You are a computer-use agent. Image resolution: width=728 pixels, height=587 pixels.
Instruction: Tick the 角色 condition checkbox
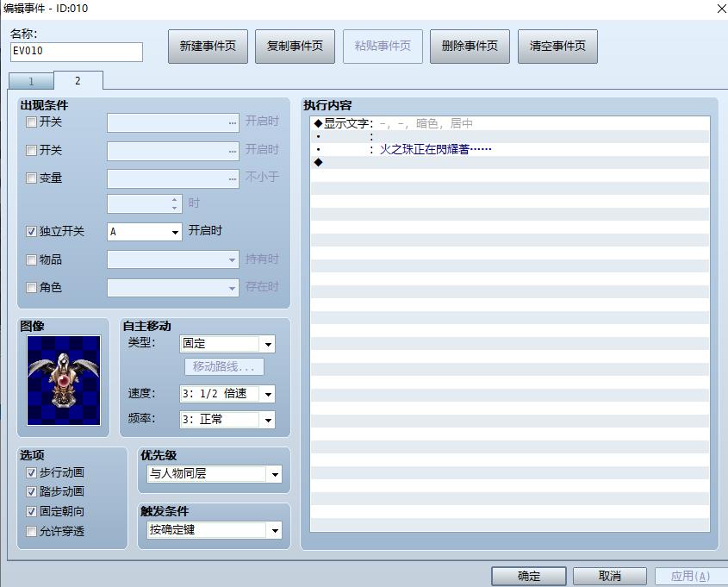(31, 287)
